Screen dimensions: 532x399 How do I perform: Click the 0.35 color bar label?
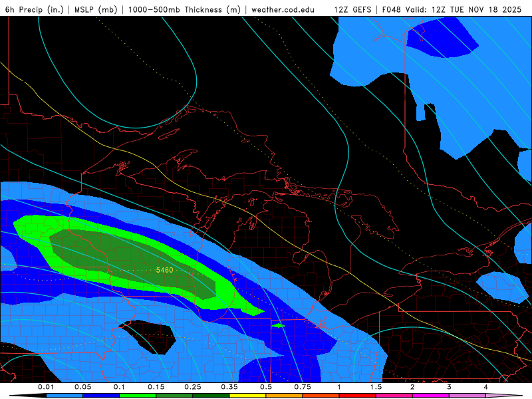pos(229,387)
